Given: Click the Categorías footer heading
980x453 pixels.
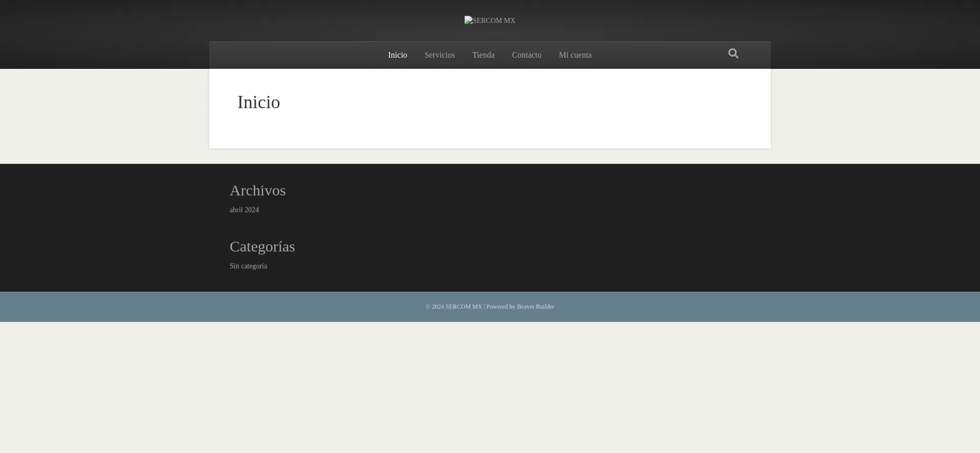Looking at the screenshot, I should (262, 246).
